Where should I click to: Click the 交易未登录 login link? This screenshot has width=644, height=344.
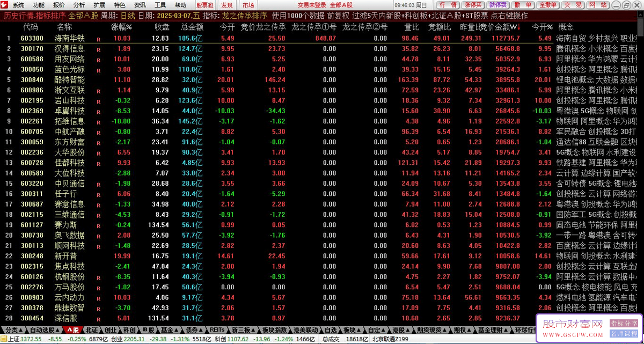tap(311, 5)
